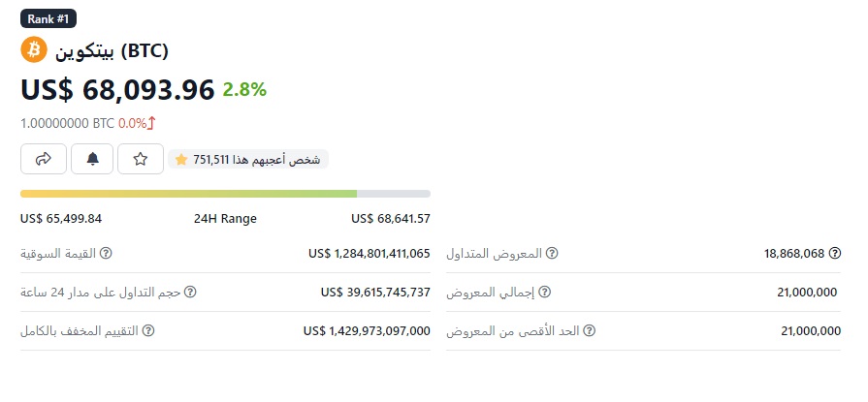Click the 24H Range progress bar
The height and width of the screenshot is (402, 868).
(x=225, y=194)
